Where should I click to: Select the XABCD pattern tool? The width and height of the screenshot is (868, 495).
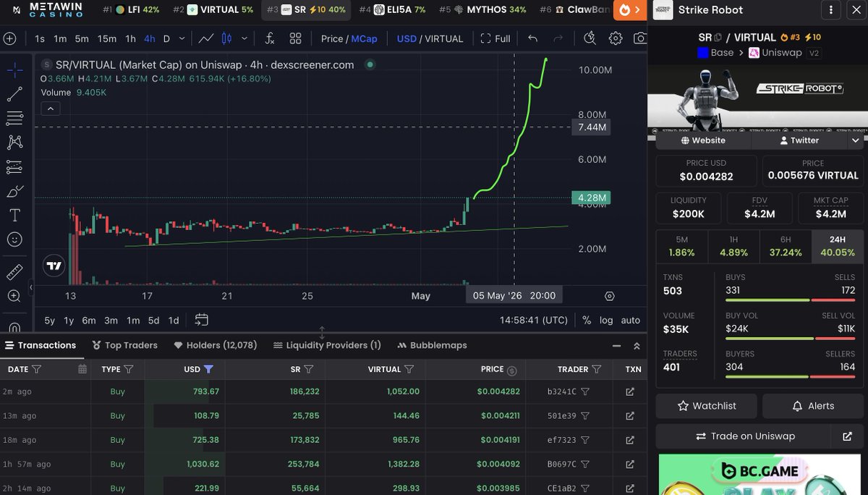tap(14, 143)
